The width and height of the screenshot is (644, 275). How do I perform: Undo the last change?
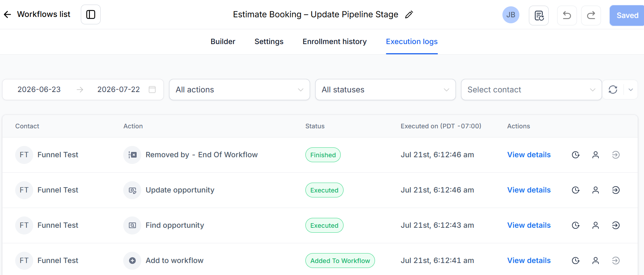pyautogui.click(x=567, y=16)
